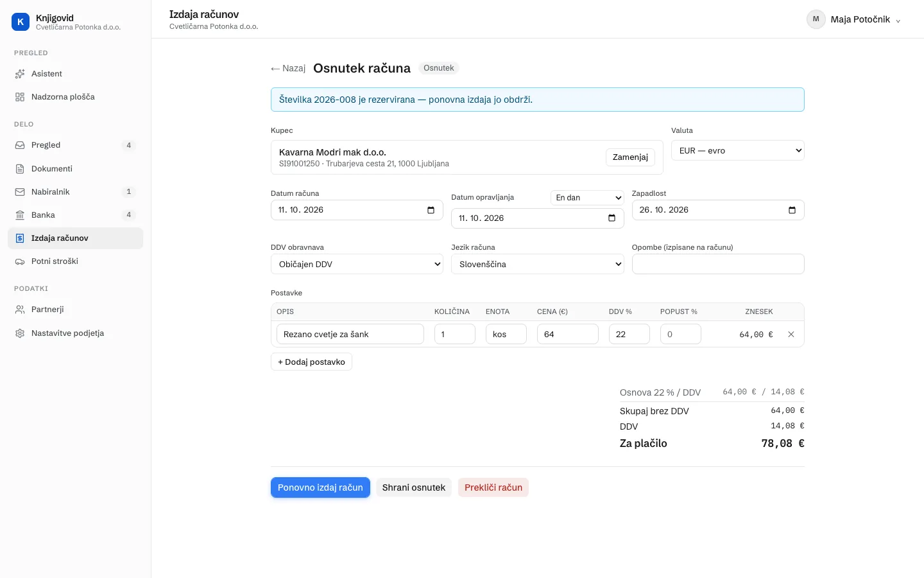924x578 pixels.
Task: Open the Jezik računa dropdown
Action: [x=538, y=264]
